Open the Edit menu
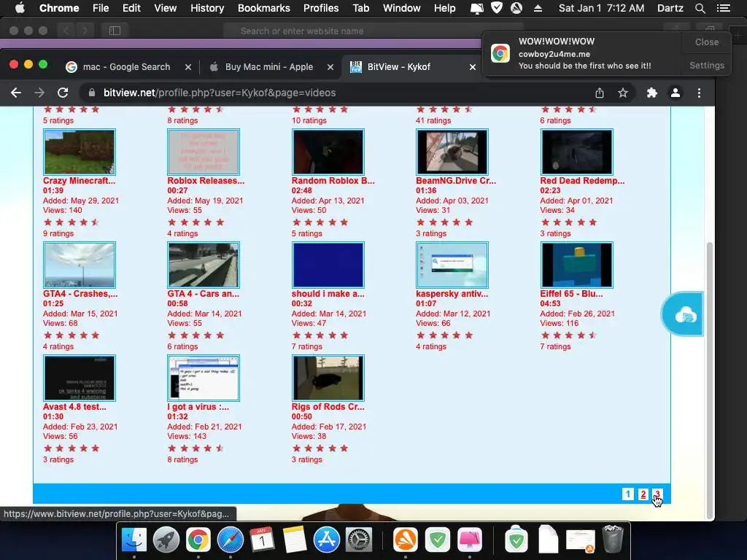Viewport: 747px width, 560px height. (131, 8)
